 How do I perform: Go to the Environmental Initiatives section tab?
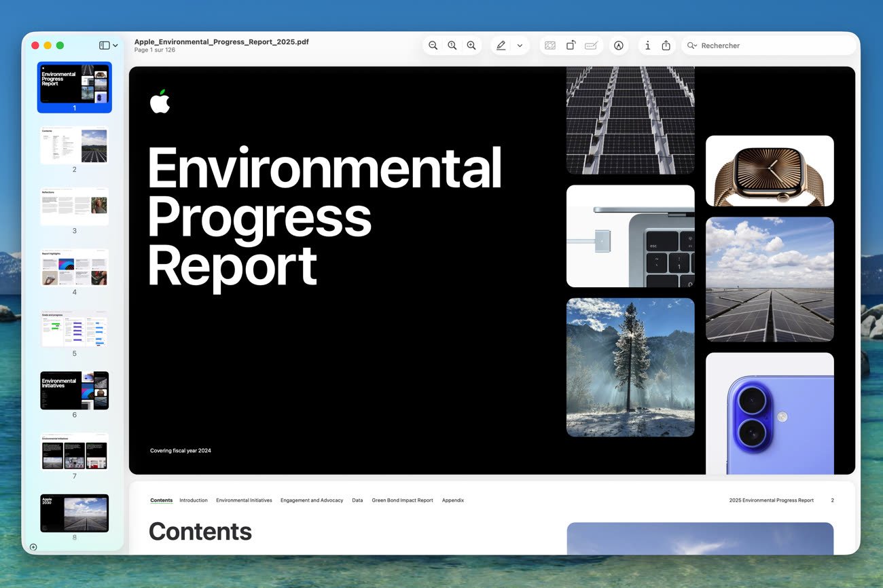tap(244, 500)
